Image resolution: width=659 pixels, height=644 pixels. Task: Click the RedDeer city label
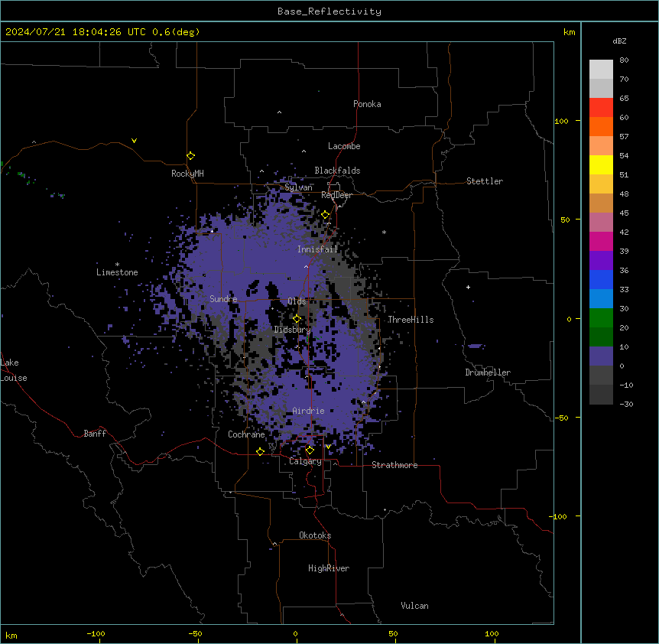(336, 195)
